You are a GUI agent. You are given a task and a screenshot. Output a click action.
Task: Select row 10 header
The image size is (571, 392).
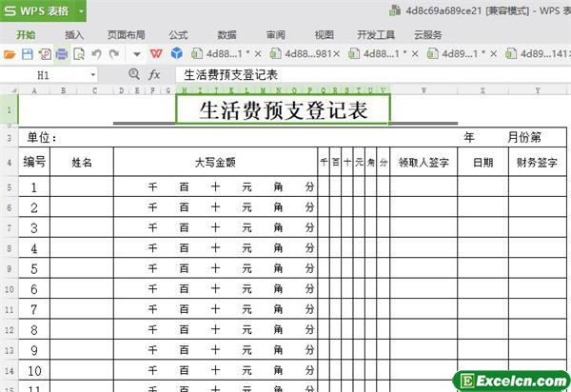pos(10,289)
